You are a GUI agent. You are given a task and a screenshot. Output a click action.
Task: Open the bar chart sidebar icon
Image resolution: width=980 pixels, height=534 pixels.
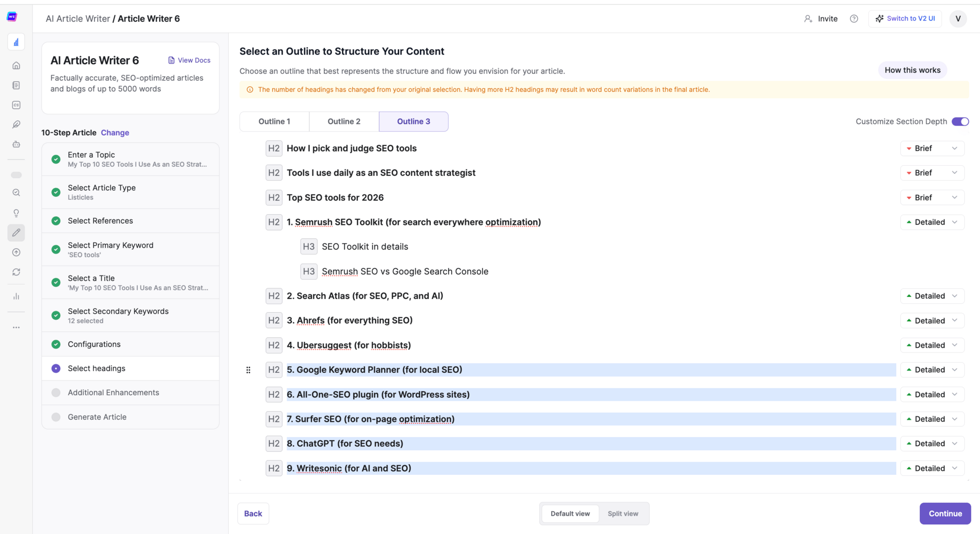(16, 296)
